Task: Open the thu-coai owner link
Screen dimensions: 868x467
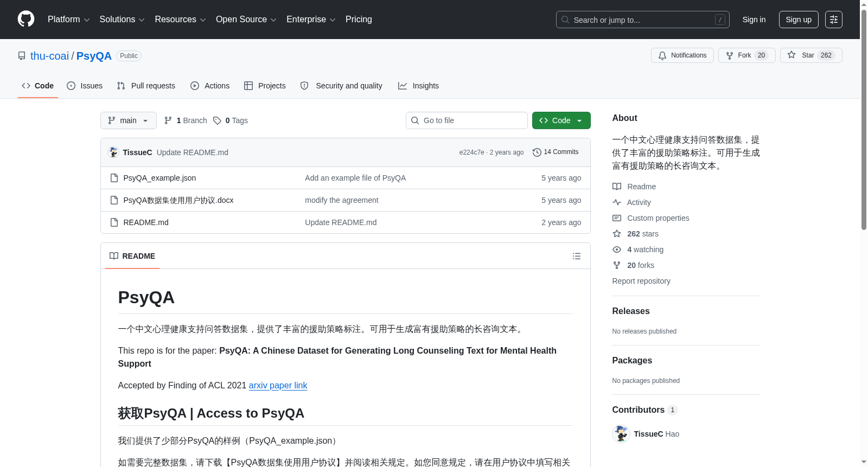Action: 49,56
